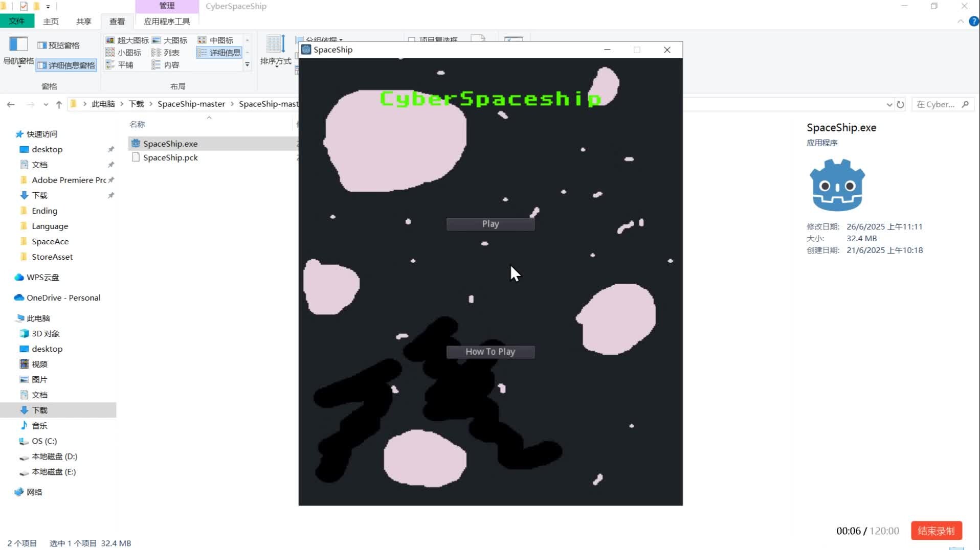Image resolution: width=980 pixels, height=550 pixels.
Task: Open the 共享 ribbon tab
Action: 83,21
